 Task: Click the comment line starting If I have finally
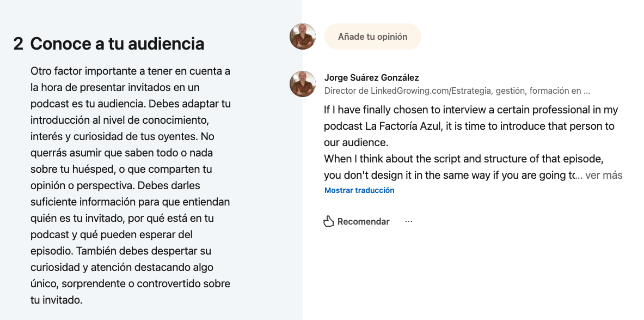(470, 110)
